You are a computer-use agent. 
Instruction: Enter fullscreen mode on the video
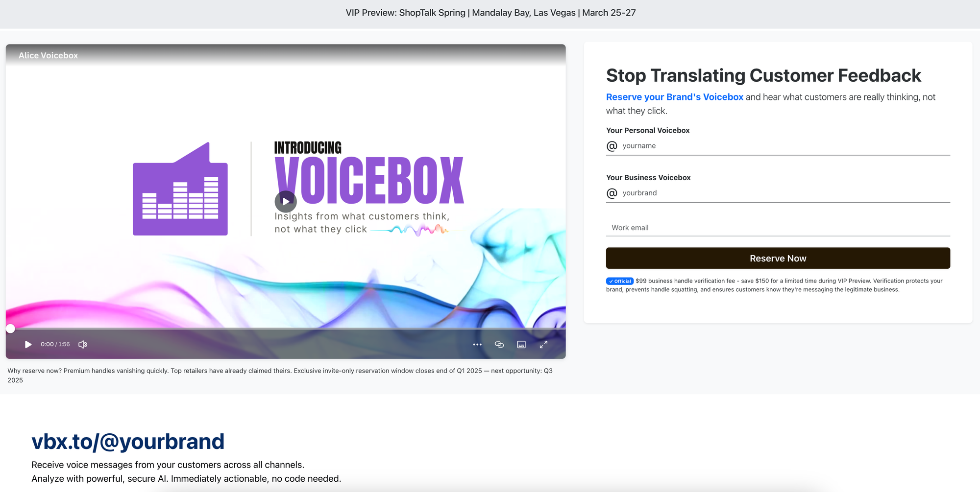pos(543,345)
